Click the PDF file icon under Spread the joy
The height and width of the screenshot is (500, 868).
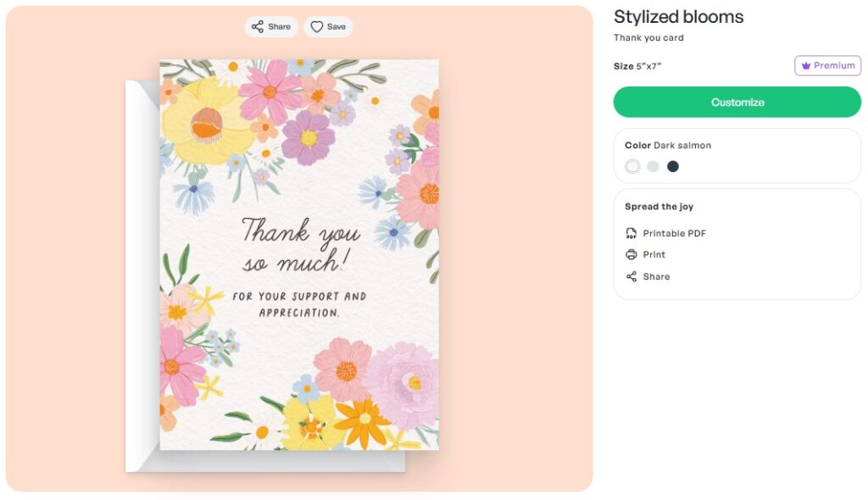point(631,233)
